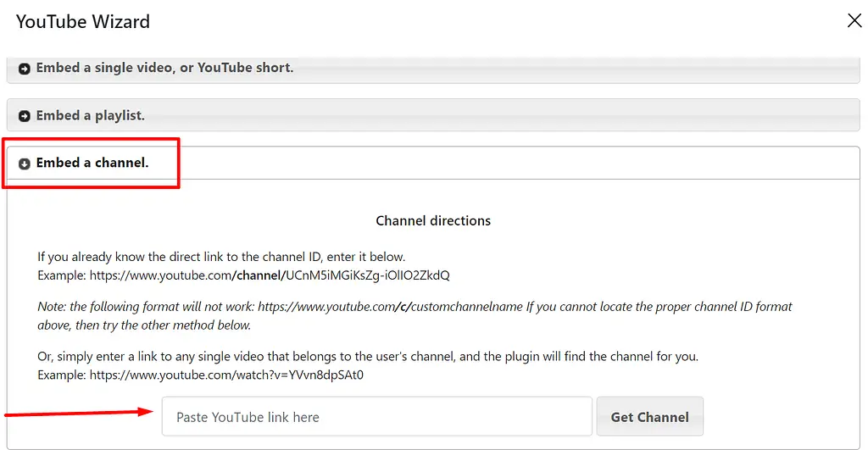The height and width of the screenshot is (450, 868).
Task: Click the Channel directions heading
Action: tap(433, 221)
